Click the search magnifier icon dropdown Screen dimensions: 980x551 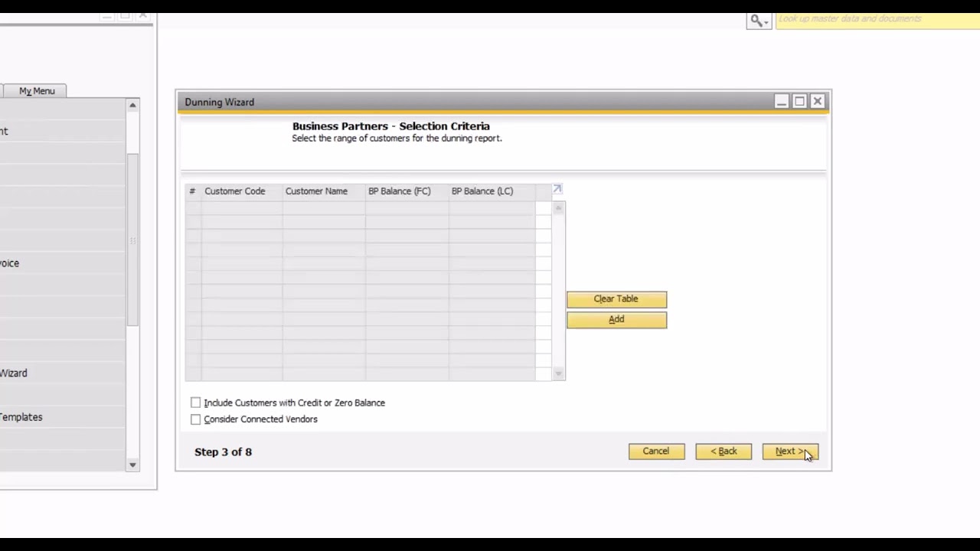tap(759, 21)
